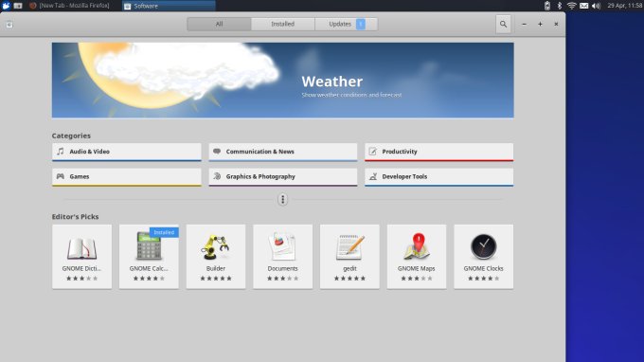Click the Installed badge on Calculator
Viewport: 644px width, 362px height.
tap(164, 232)
